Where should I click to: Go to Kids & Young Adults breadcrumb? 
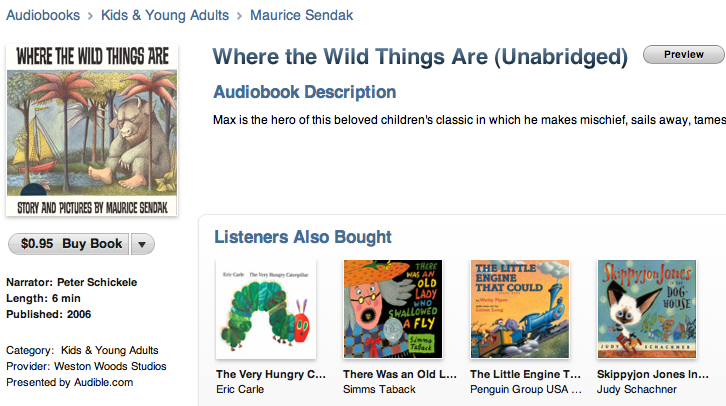(165, 15)
